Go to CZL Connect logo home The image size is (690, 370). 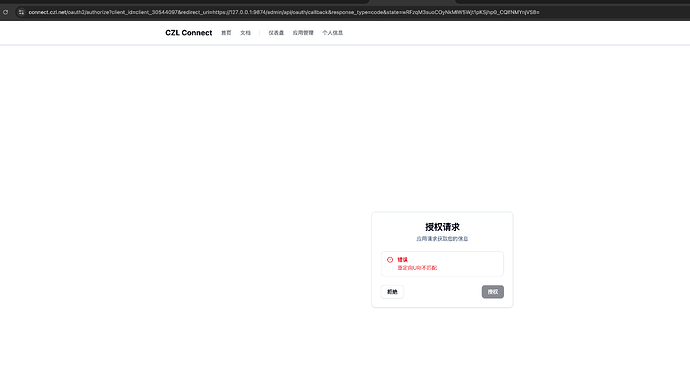188,33
